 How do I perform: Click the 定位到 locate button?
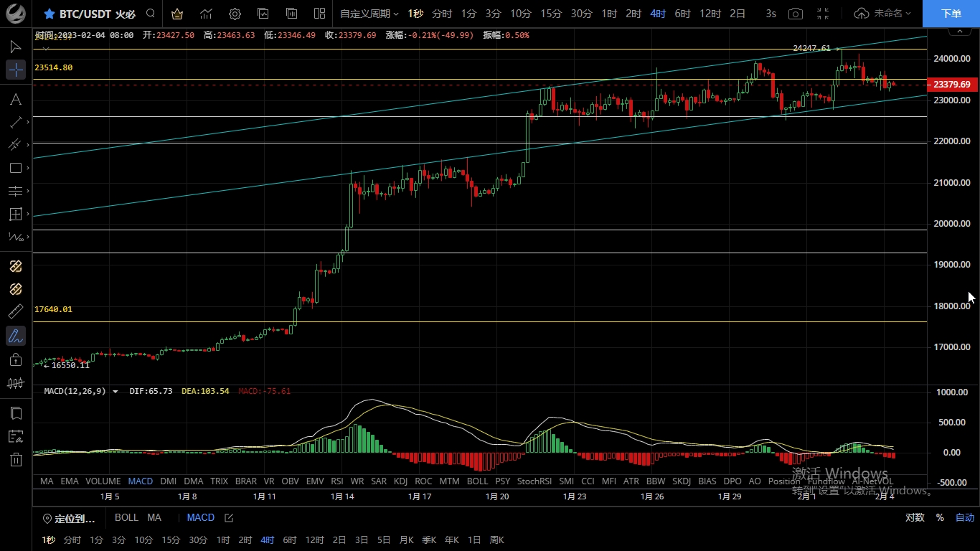tap(69, 518)
